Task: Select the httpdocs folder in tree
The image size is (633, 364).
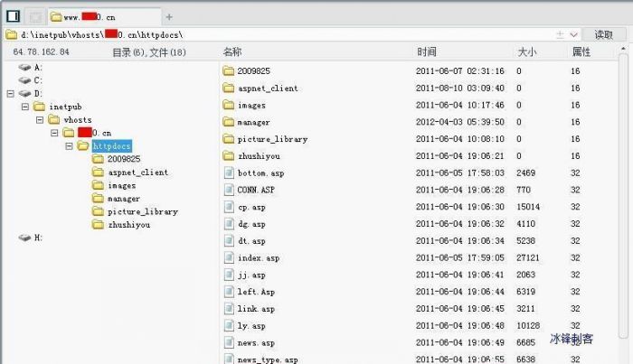Action: tap(111, 146)
